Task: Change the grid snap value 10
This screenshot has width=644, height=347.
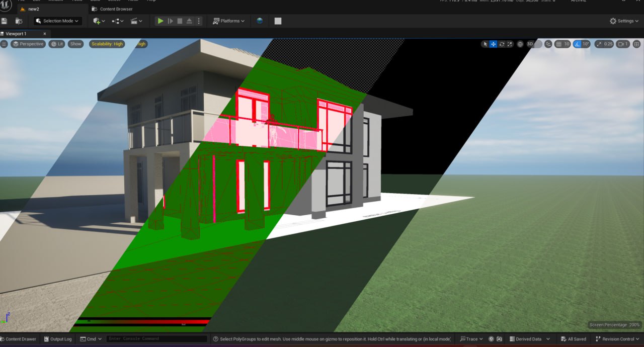Action: [567, 44]
